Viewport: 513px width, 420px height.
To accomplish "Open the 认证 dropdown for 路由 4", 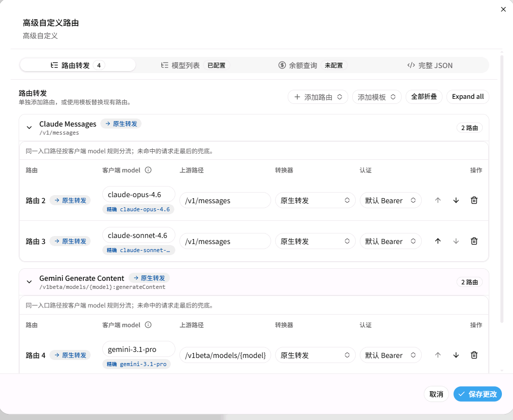I will click(x=391, y=355).
